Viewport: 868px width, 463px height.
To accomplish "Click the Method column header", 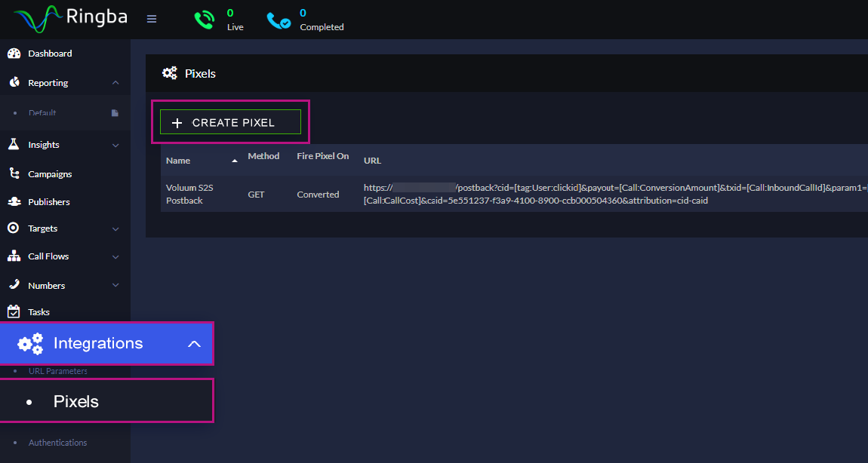I will pos(263,156).
